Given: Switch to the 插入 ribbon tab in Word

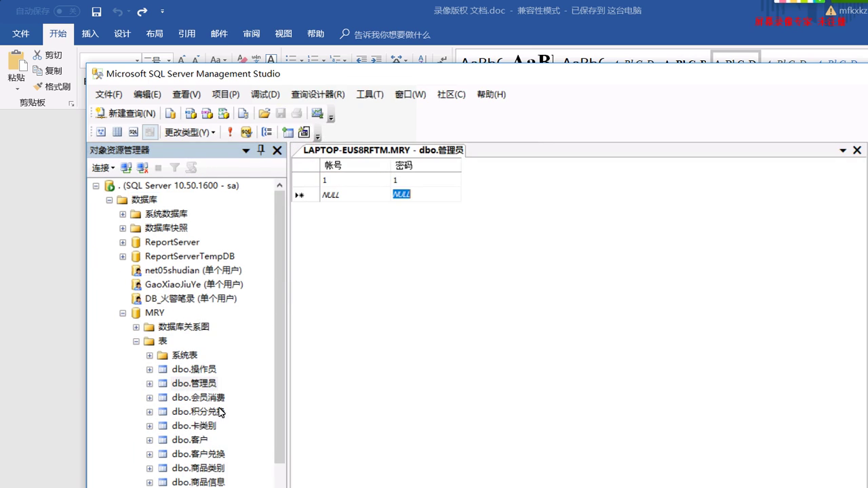Looking at the screenshot, I should click(90, 34).
